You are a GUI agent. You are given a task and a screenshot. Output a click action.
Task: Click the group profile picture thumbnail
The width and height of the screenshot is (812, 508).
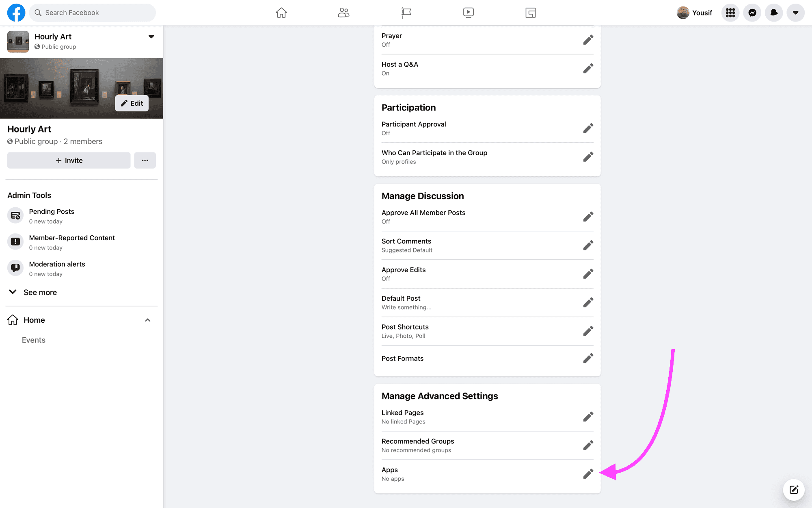pos(17,40)
